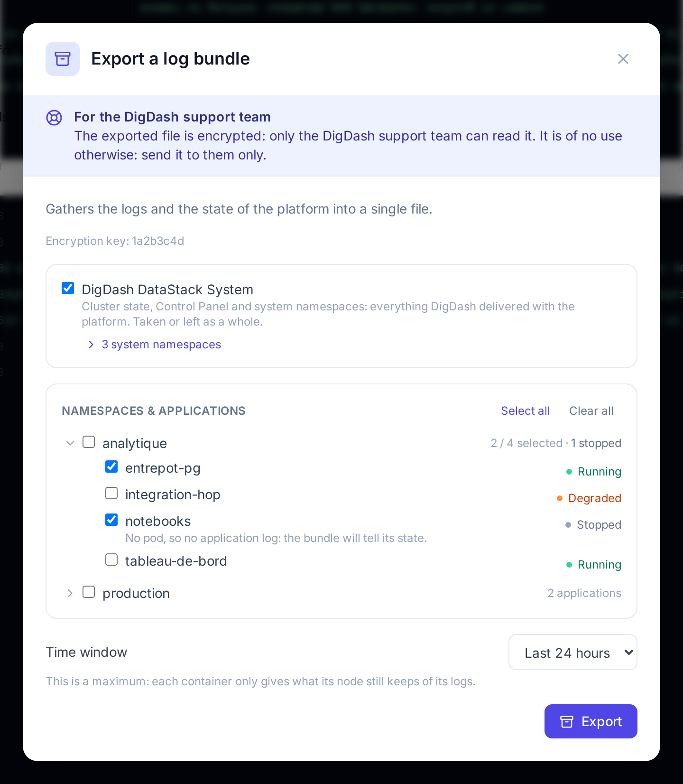Image resolution: width=683 pixels, height=784 pixels.
Task: Expand the 3 system namespaces list
Action: (155, 345)
